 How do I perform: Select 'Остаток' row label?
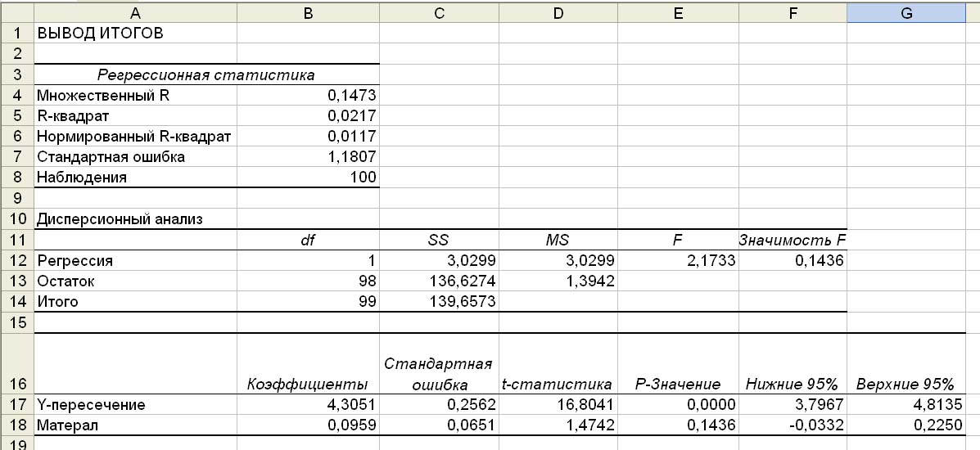136,281
